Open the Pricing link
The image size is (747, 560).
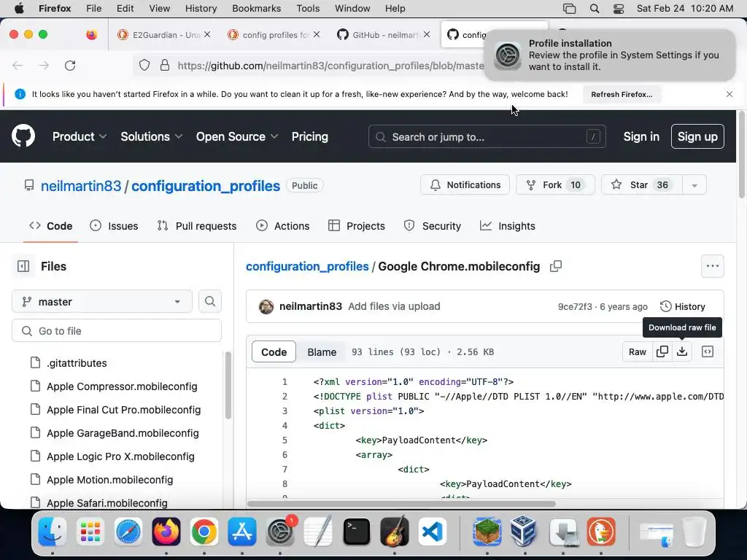309,136
